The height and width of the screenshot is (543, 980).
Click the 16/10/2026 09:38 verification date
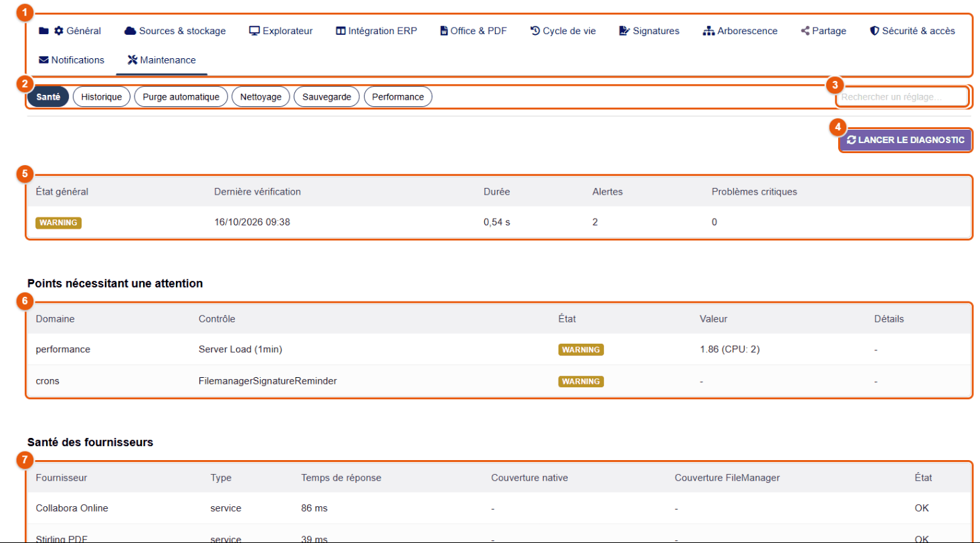click(x=252, y=222)
